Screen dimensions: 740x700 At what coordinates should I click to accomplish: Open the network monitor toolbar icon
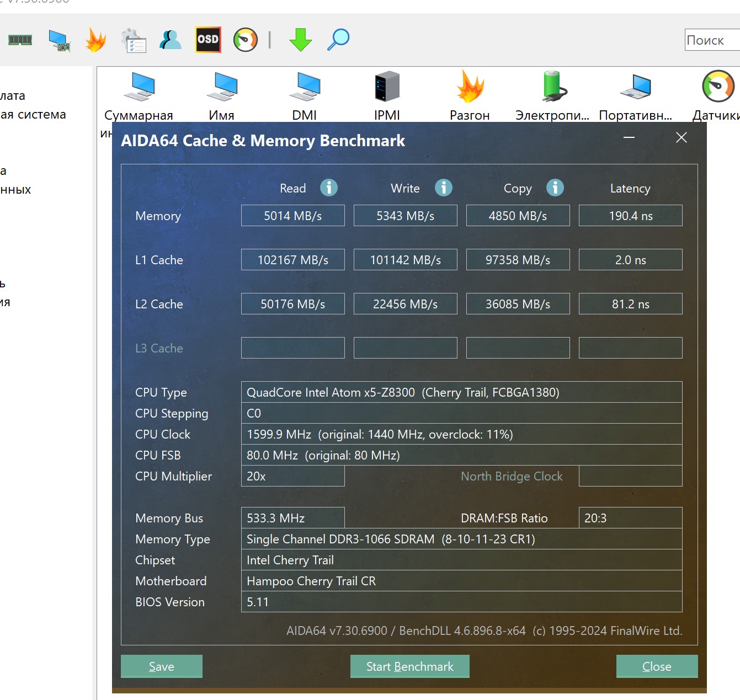click(60, 40)
